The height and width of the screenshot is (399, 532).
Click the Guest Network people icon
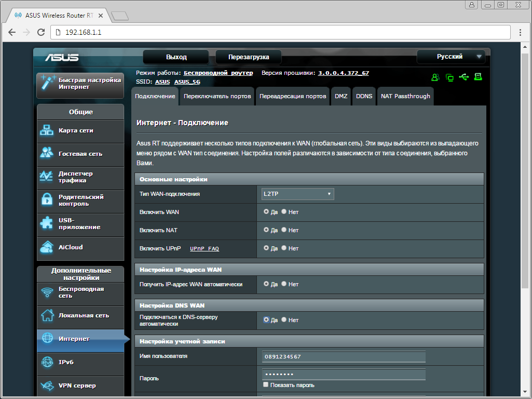coord(47,153)
